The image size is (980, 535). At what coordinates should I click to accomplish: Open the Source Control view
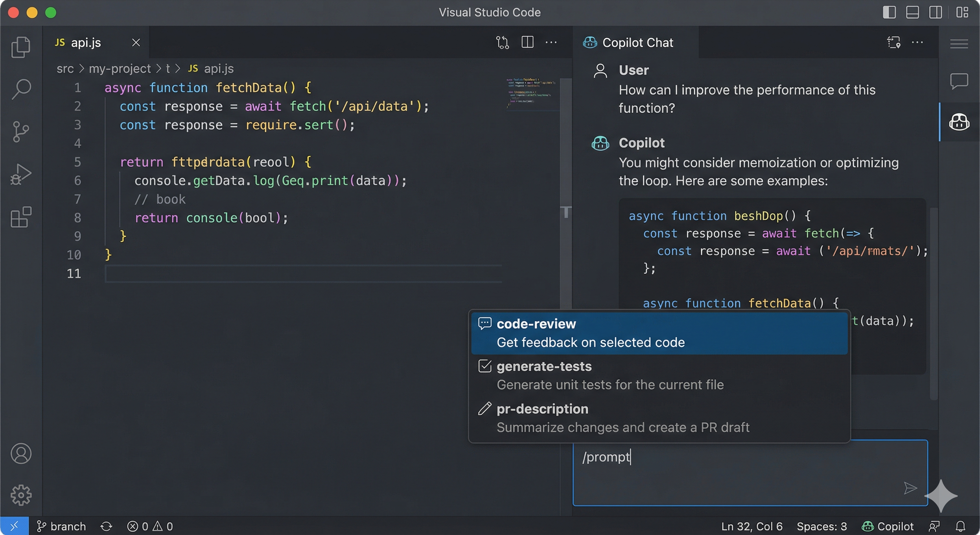coord(21,131)
